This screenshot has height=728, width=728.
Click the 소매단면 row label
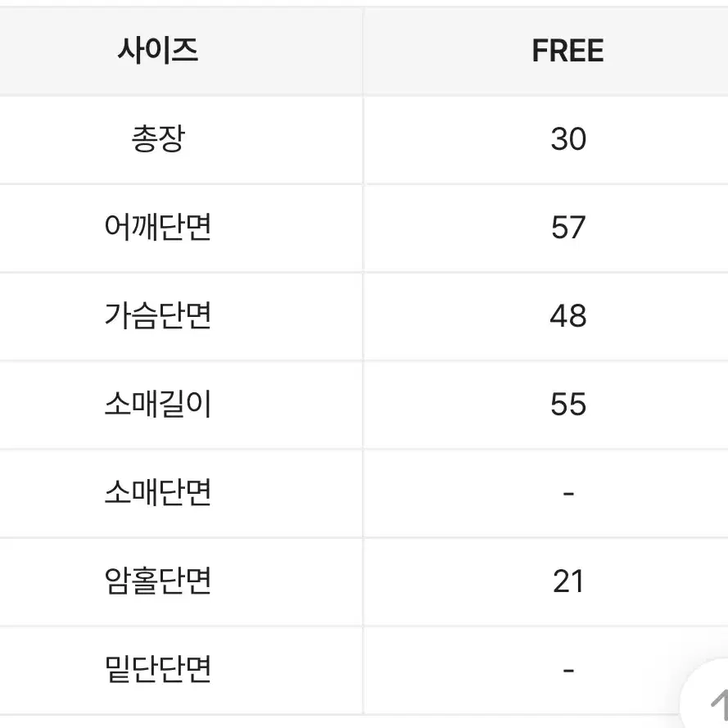click(x=158, y=493)
